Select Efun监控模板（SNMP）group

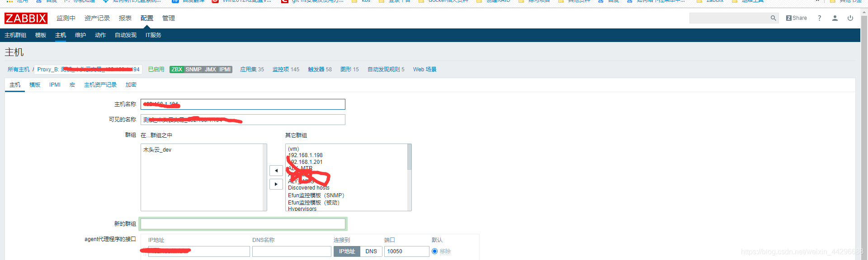316,195
